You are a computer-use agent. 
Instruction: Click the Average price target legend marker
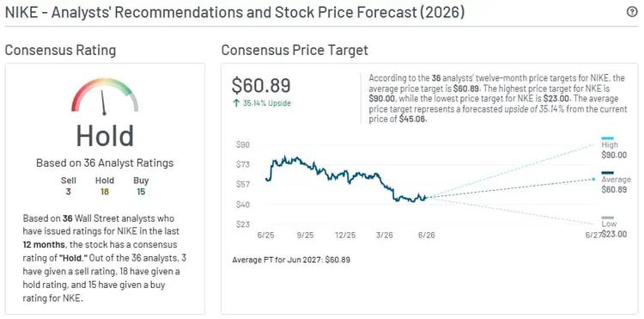click(x=607, y=173)
